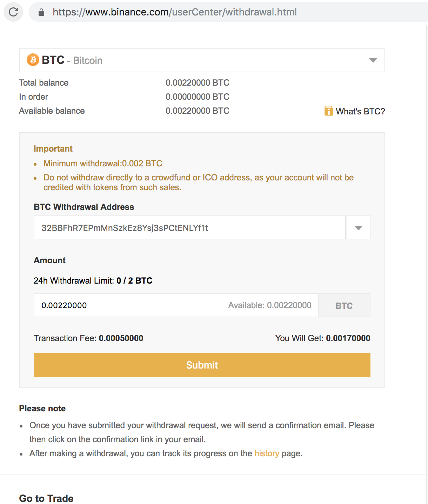Click the Submit withdrawal button
The width and height of the screenshot is (428, 504).
tap(202, 365)
